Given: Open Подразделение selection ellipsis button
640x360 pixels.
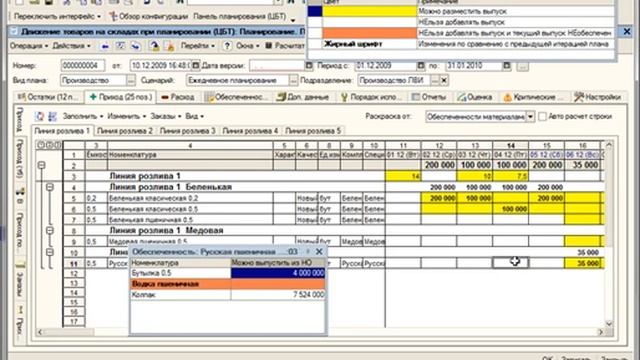Looking at the screenshot, I should pyautogui.click(x=435, y=80).
